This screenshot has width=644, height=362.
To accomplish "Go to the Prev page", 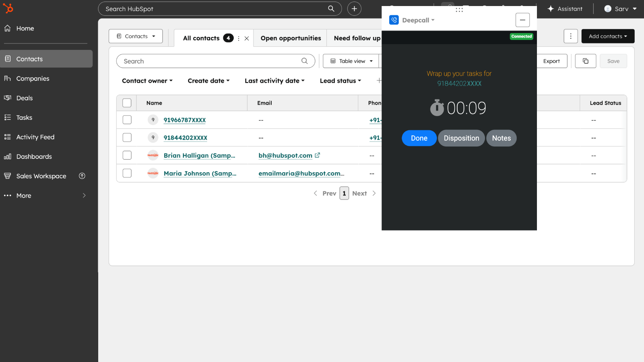I will click(x=325, y=193).
